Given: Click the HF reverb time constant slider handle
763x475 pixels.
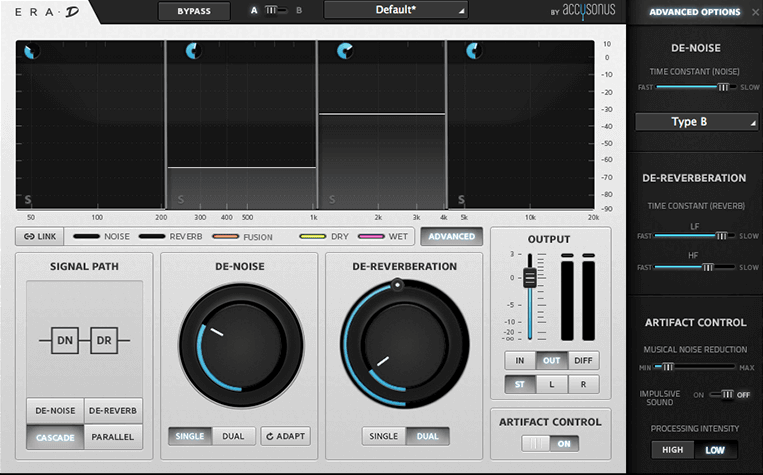Looking at the screenshot, I should (708, 267).
